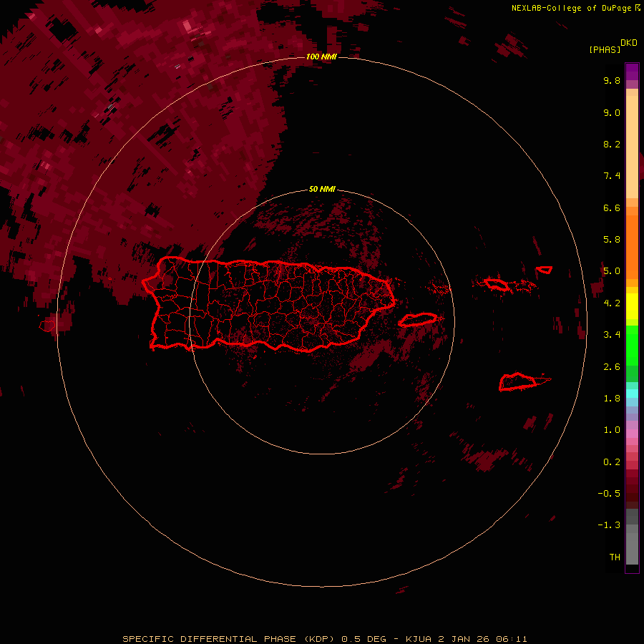Click the Vieques island outline east of Puerto Rico
The height and width of the screenshot is (644, 644).
pos(418,320)
